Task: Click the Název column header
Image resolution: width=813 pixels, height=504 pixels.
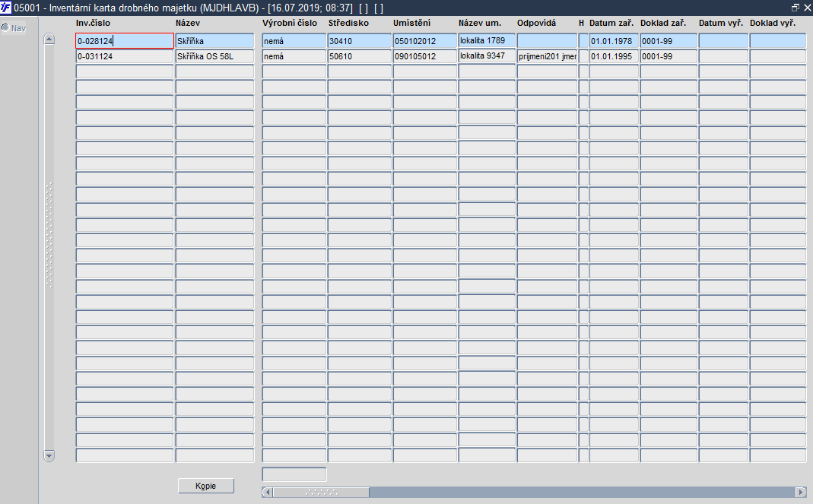Action: (188, 23)
